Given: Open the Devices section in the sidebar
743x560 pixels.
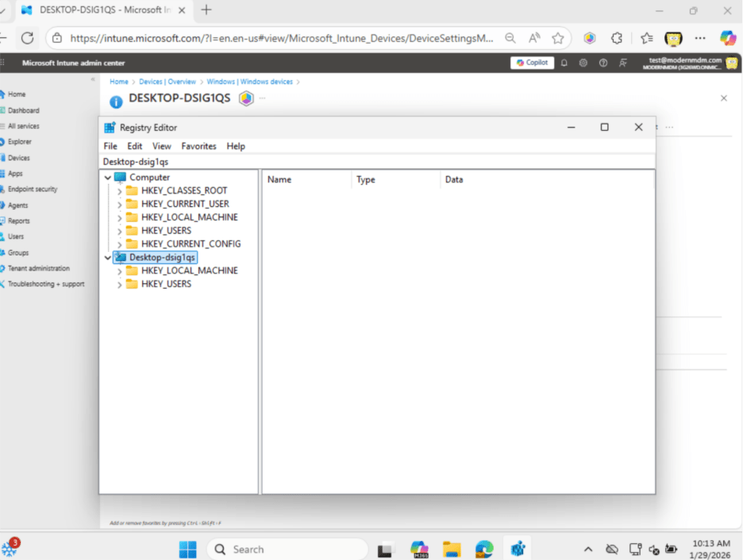Looking at the screenshot, I should (x=20, y=157).
